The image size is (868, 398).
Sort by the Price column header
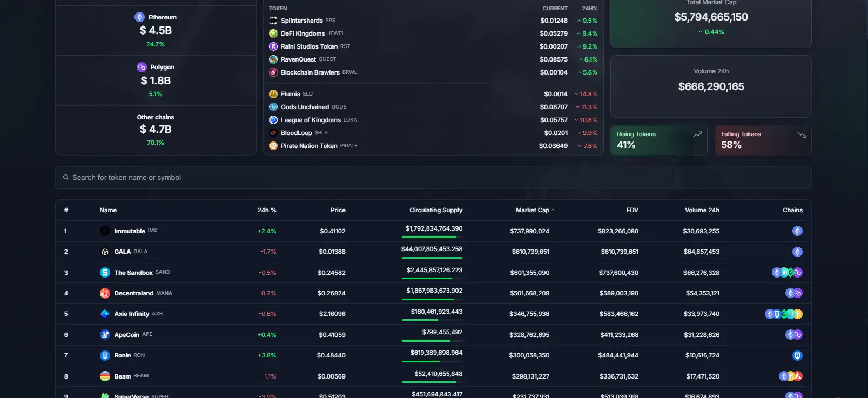pyautogui.click(x=338, y=210)
